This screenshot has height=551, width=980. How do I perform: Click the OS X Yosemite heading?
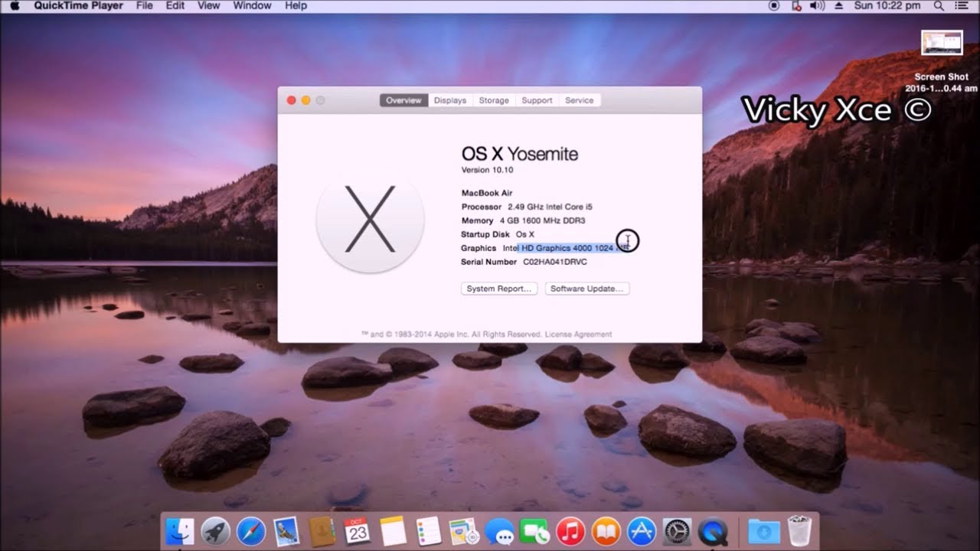(520, 154)
